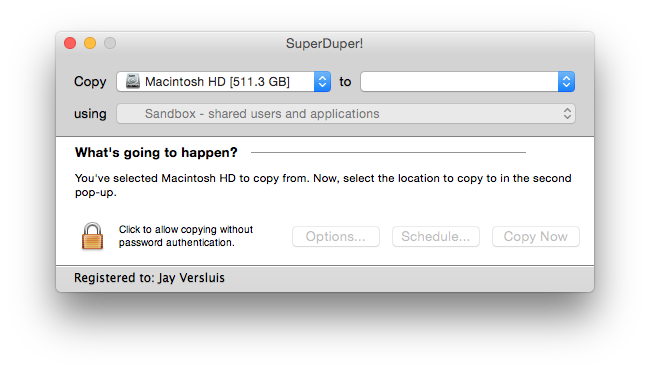
Task: Open the destination popup via blue arrows
Action: tap(566, 82)
